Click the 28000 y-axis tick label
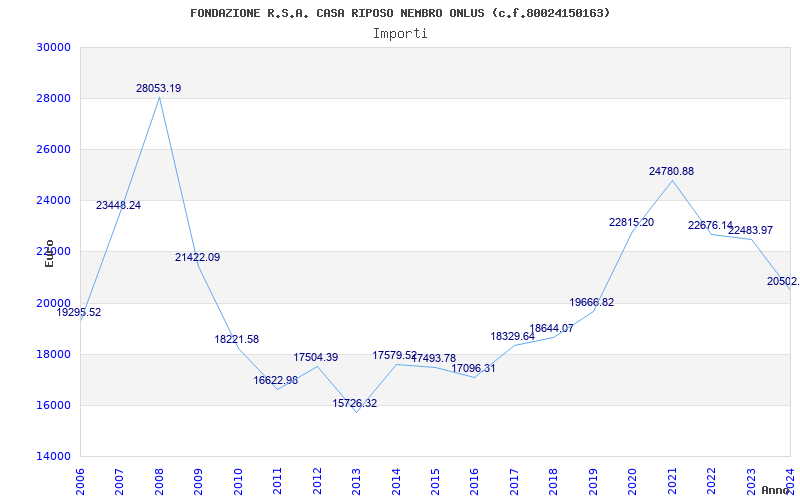The image size is (800, 500). coord(53,98)
